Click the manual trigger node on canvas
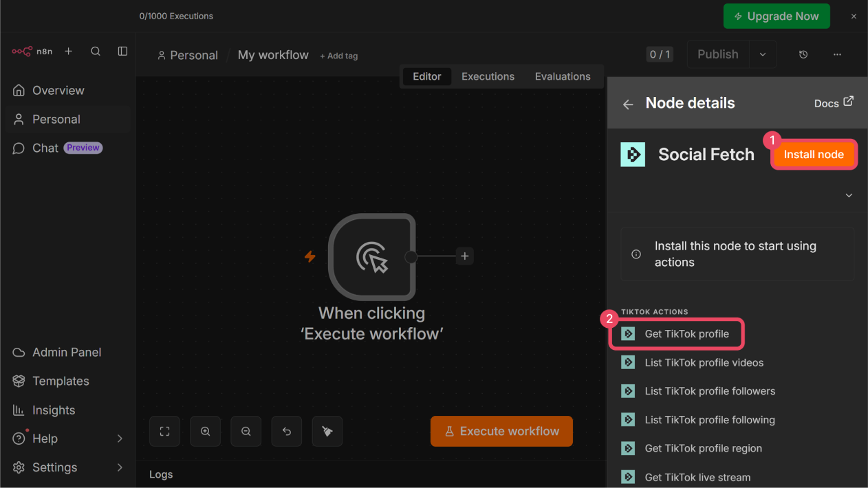The image size is (868, 488). pyautogui.click(x=371, y=256)
